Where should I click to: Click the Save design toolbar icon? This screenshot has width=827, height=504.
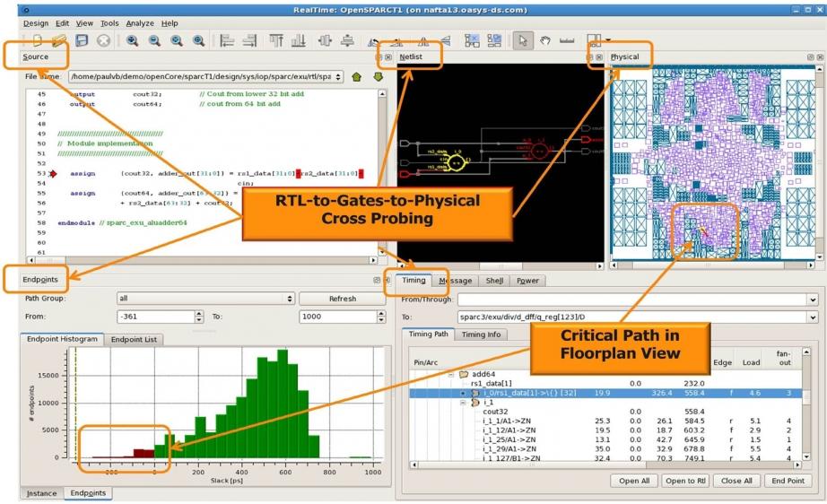tap(82, 40)
